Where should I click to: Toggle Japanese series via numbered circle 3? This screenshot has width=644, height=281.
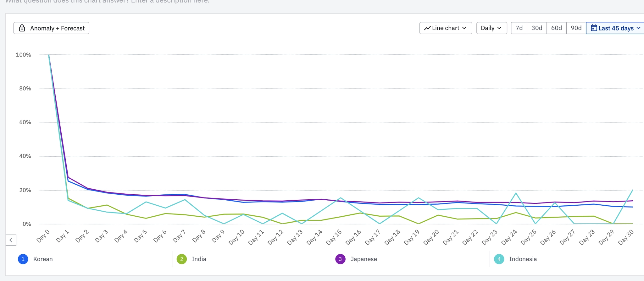[x=340, y=259]
